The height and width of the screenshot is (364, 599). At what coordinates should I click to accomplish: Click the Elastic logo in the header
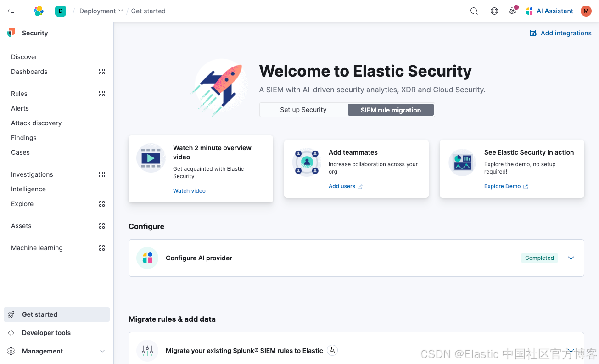(39, 11)
